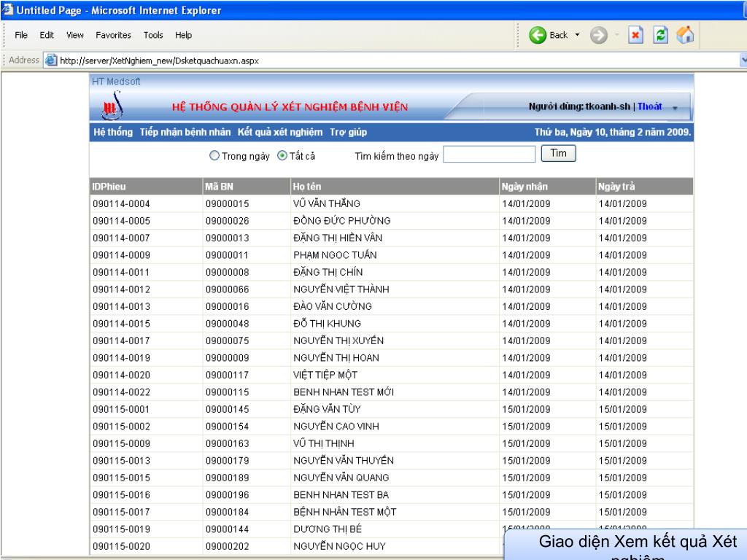Click the 'Thoát' logout link
The image size is (747, 560).
click(650, 106)
